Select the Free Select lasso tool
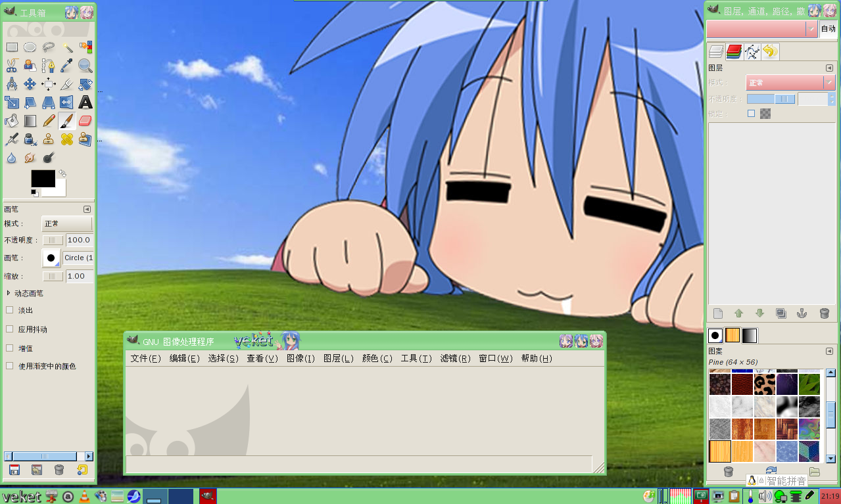 [48, 47]
